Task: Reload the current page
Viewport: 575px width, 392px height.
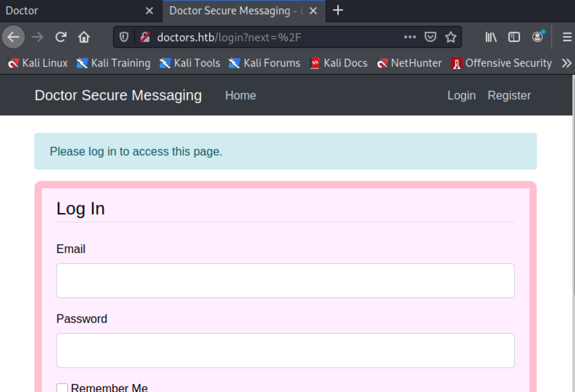Action: point(61,37)
